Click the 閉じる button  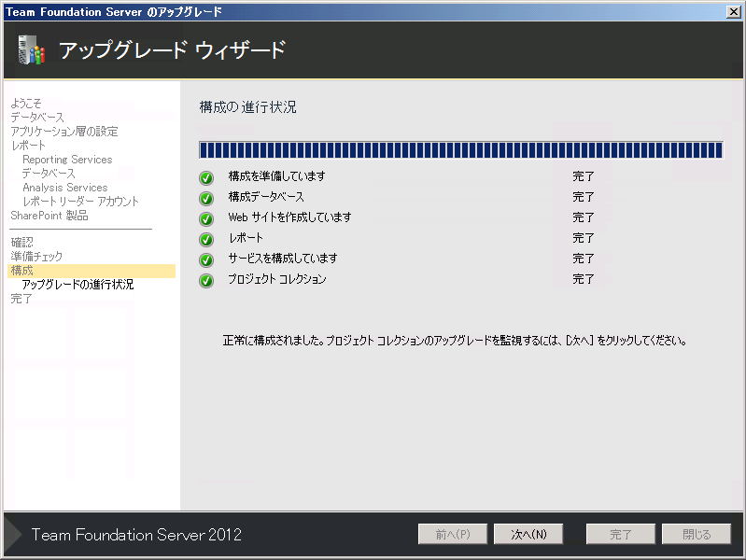(x=696, y=534)
